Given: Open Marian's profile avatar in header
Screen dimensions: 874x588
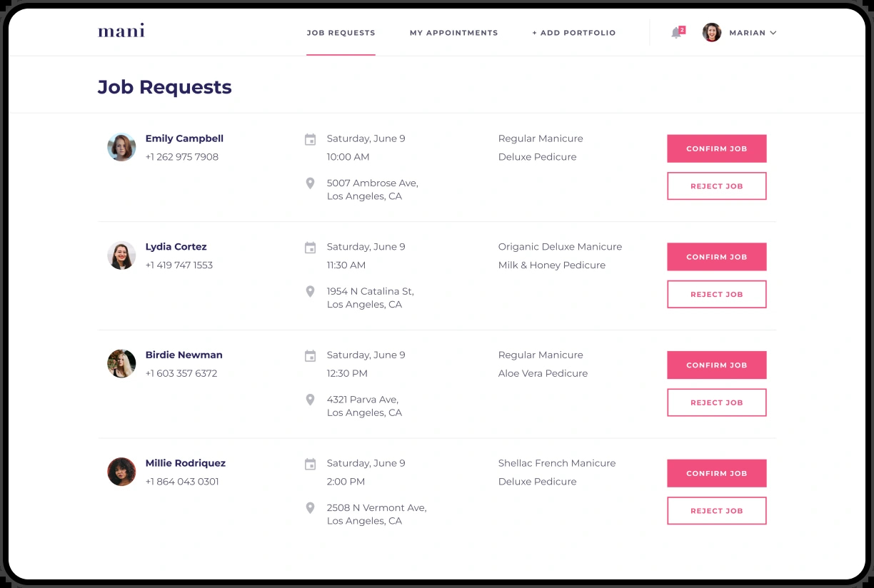Looking at the screenshot, I should click(x=712, y=32).
